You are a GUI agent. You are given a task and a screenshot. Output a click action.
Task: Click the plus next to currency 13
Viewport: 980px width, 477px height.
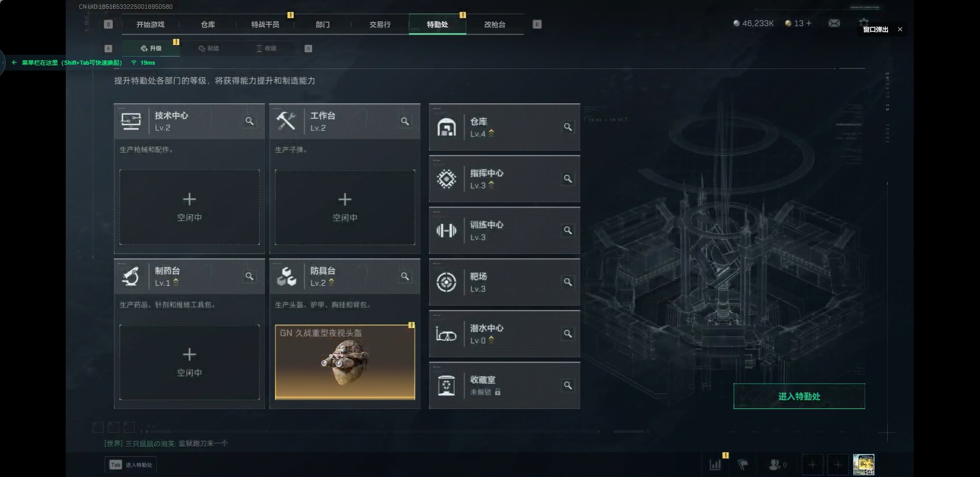coord(809,23)
